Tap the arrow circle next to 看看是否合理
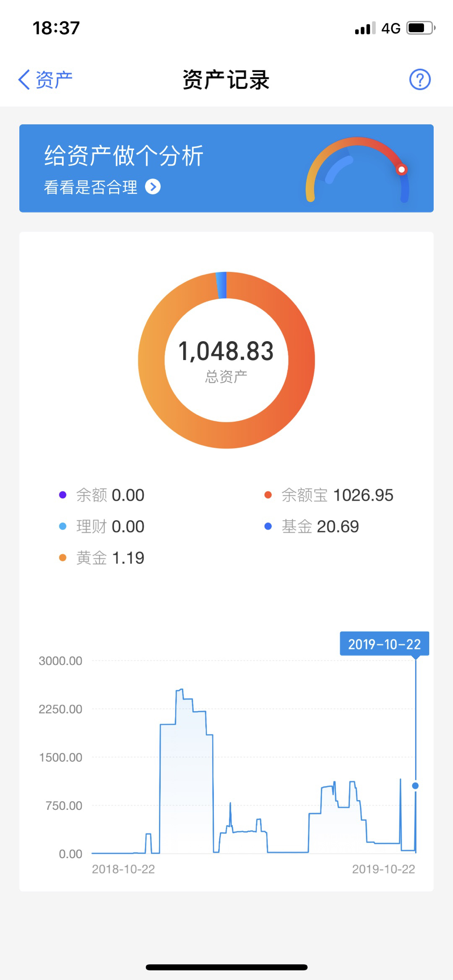This screenshot has width=453, height=980. point(153,187)
